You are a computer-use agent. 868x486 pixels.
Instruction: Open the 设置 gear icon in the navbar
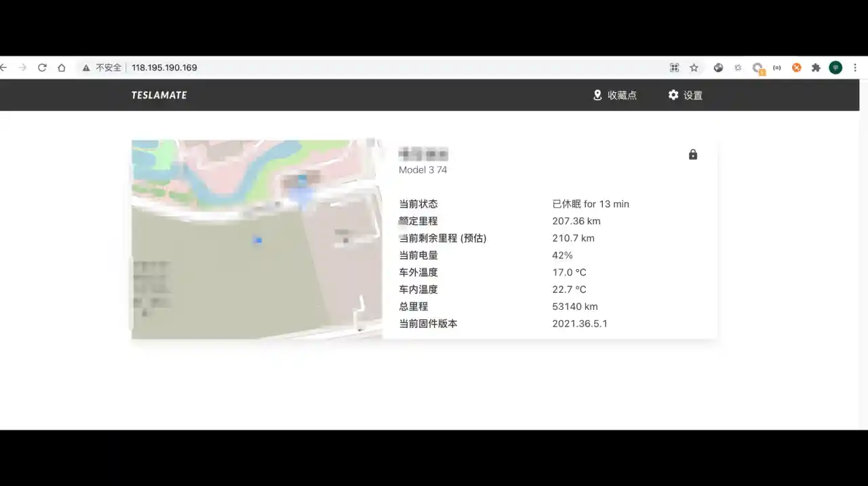click(673, 95)
